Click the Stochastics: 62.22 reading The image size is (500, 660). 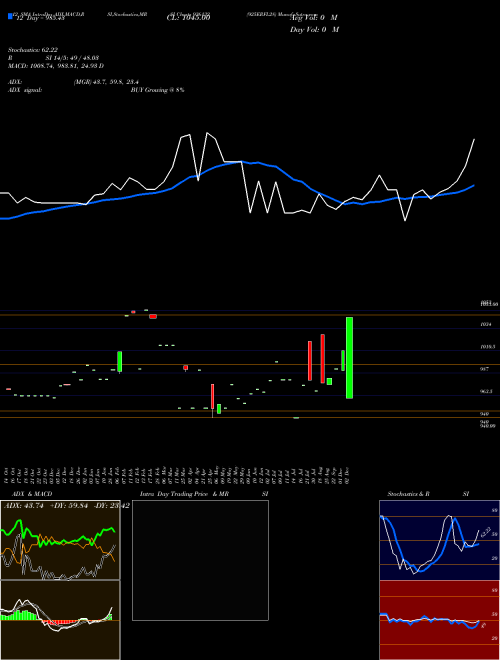[x=32, y=50]
